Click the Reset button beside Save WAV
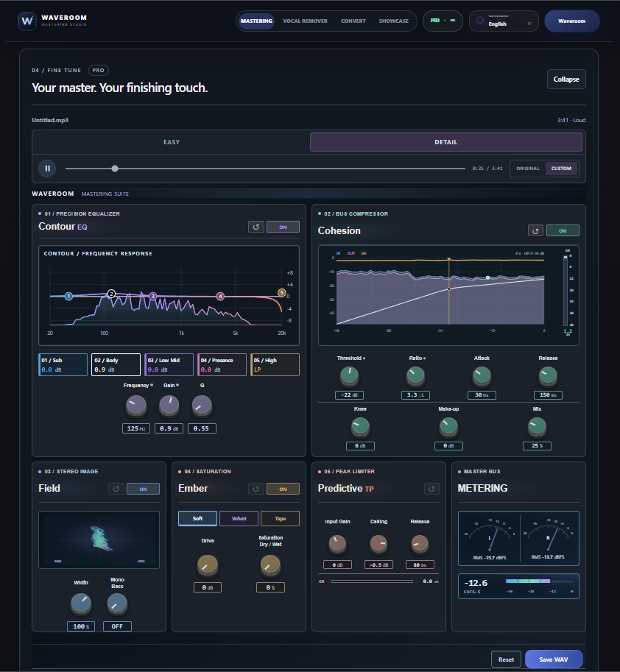This screenshot has width=620, height=672. pos(506,659)
